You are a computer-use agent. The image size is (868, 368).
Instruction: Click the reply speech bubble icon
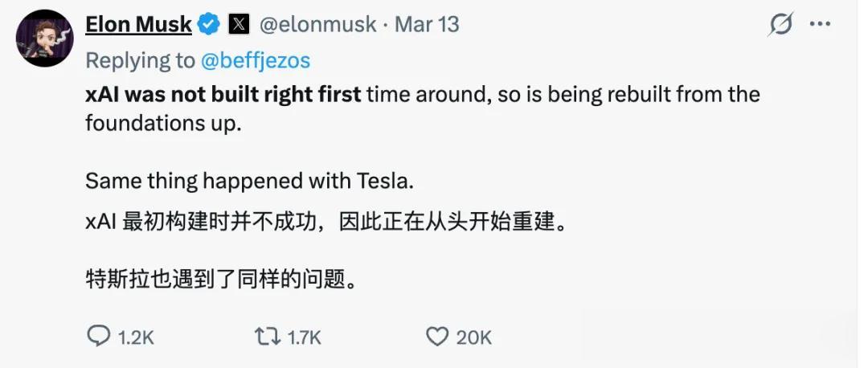pos(98,337)
